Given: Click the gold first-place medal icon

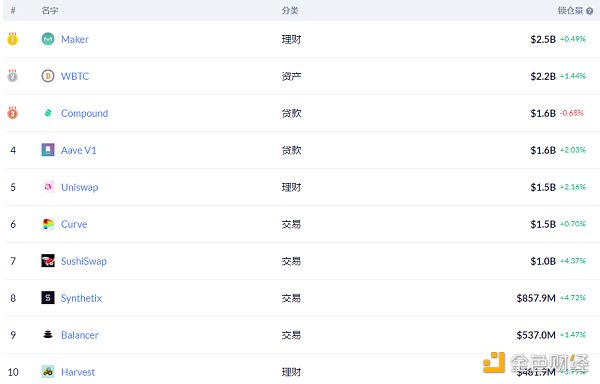Looking at the screenshot, I should [12, 39].
